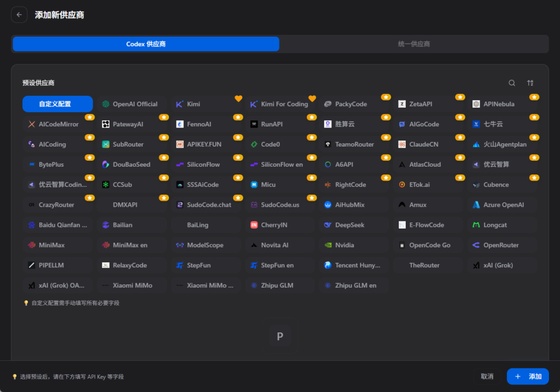
Task: Open the preset search icon
Action: pyautogui.click(x=512, y=83)
